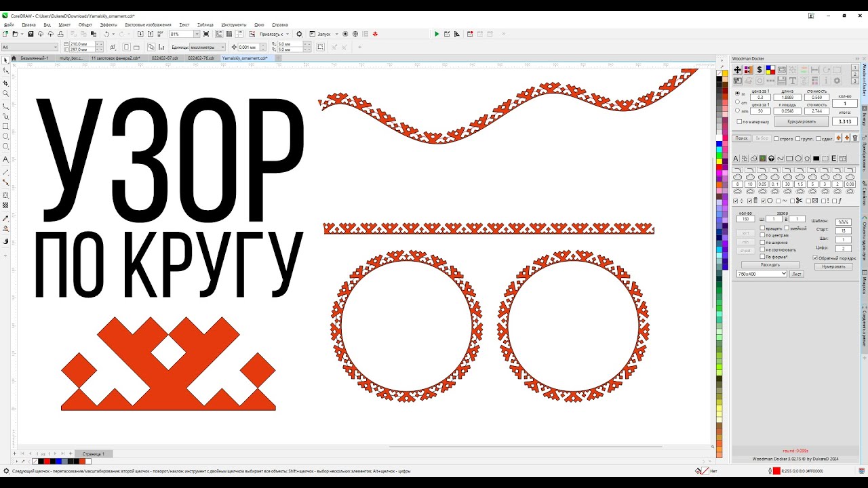This screenshot has width=868, height=488.
Task: Click Woodman Docker move arrows icon
Action: 737,70
